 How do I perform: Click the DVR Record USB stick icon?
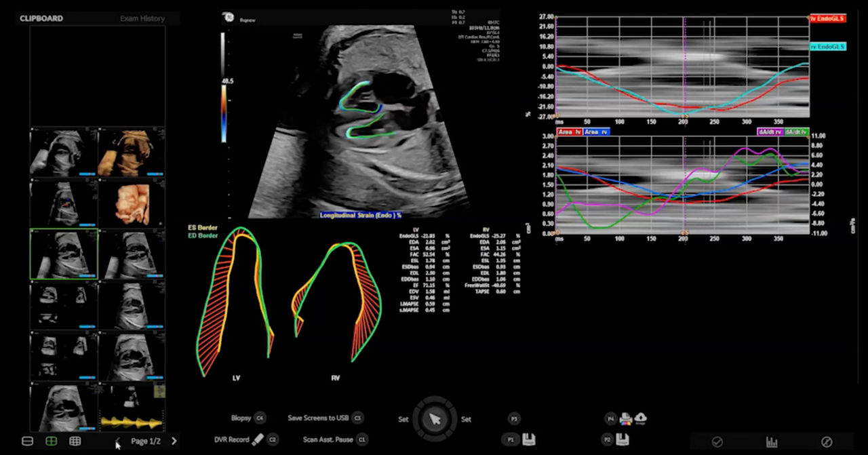258,439
